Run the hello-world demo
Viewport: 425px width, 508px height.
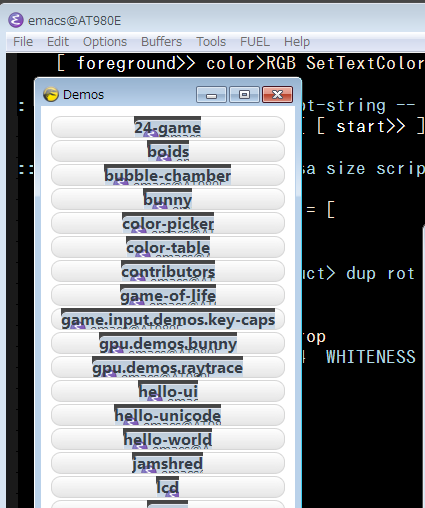pos(168,439)
